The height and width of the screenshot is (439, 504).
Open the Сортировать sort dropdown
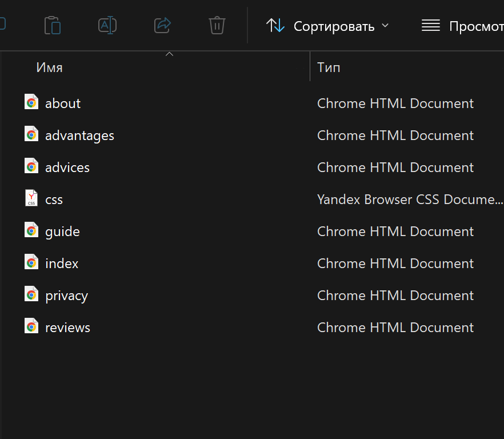coord(327,26)
